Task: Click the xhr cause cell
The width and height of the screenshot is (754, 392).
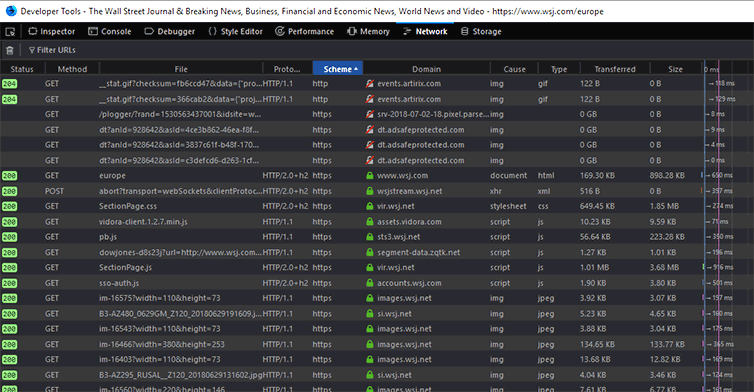Action: tap(496, 191)
